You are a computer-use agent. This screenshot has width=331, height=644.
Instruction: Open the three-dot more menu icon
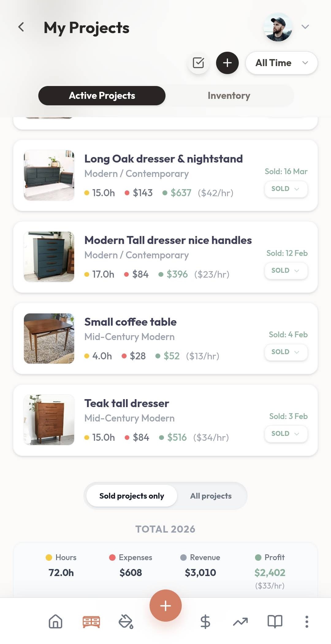[x=307, y=622]
